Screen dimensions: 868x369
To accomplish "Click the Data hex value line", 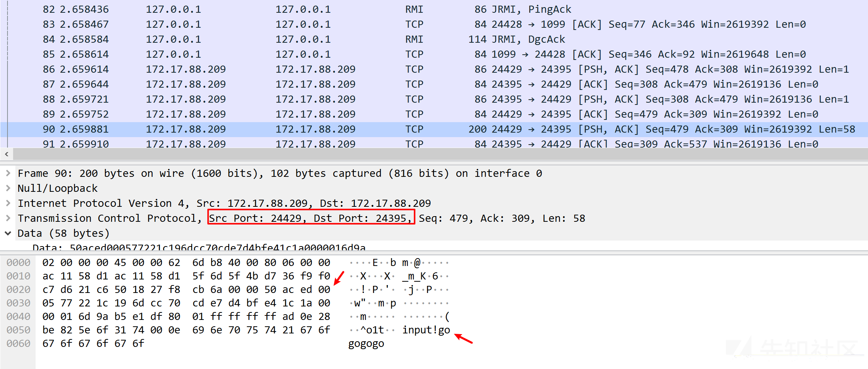I will 199,247.
